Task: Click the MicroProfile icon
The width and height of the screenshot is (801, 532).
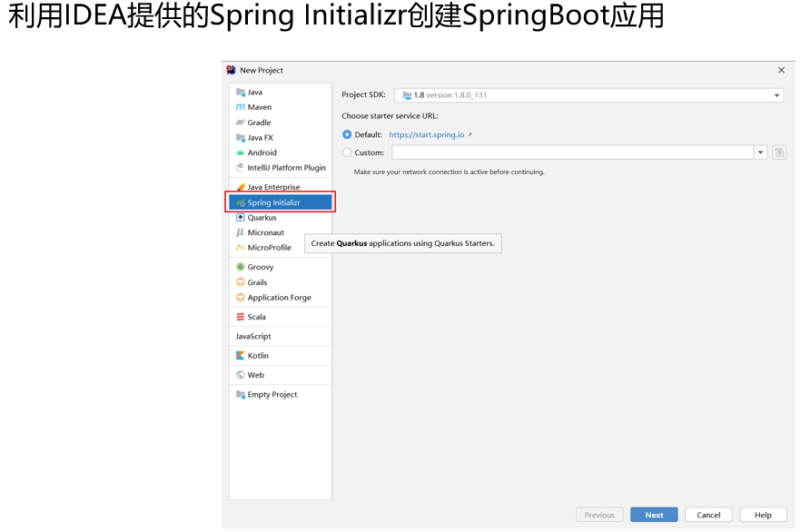Action: (x=240, y=247)
